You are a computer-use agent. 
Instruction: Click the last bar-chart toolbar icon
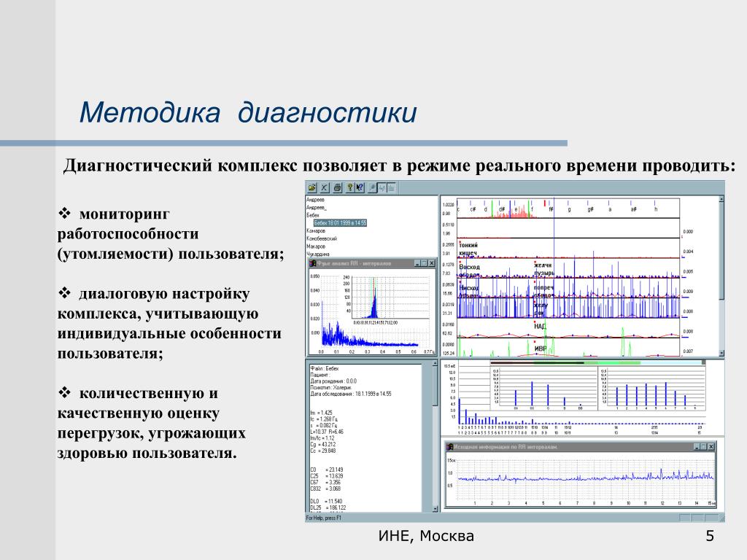[x=392, y=187]
